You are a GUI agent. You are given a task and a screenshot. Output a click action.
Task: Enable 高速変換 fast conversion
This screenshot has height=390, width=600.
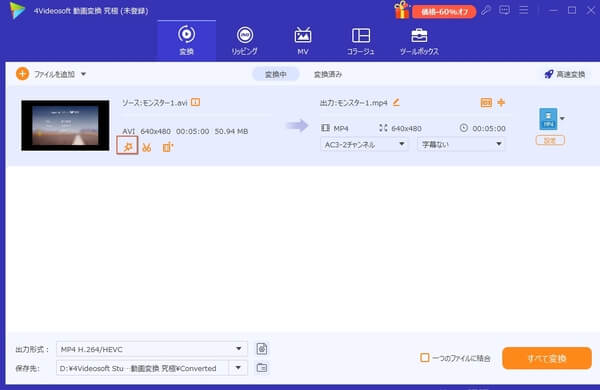565,74
